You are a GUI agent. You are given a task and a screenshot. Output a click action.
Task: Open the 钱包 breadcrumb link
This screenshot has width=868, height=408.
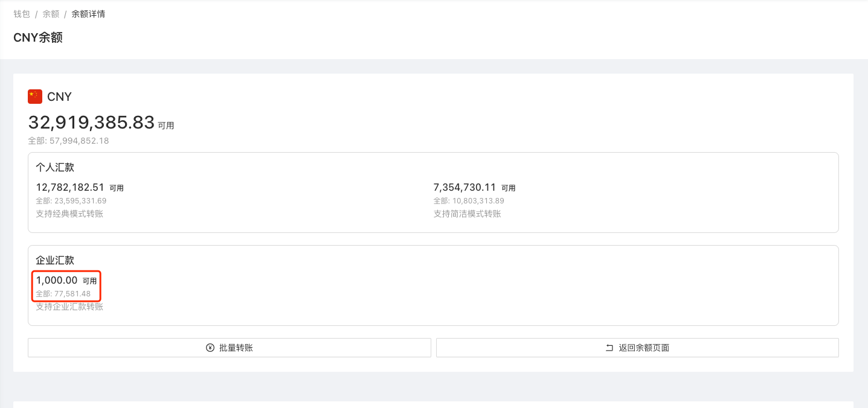pyautogui.click(x=22, y=14)
